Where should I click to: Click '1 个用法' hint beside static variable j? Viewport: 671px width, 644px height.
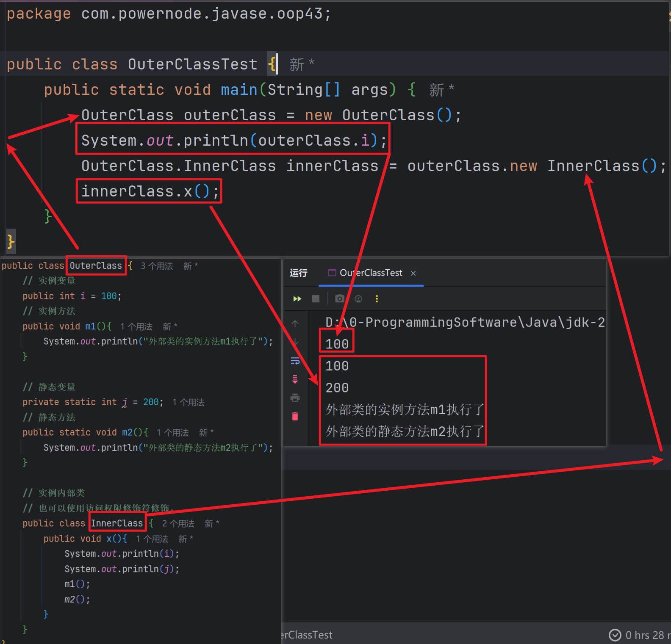click(188, 402)
